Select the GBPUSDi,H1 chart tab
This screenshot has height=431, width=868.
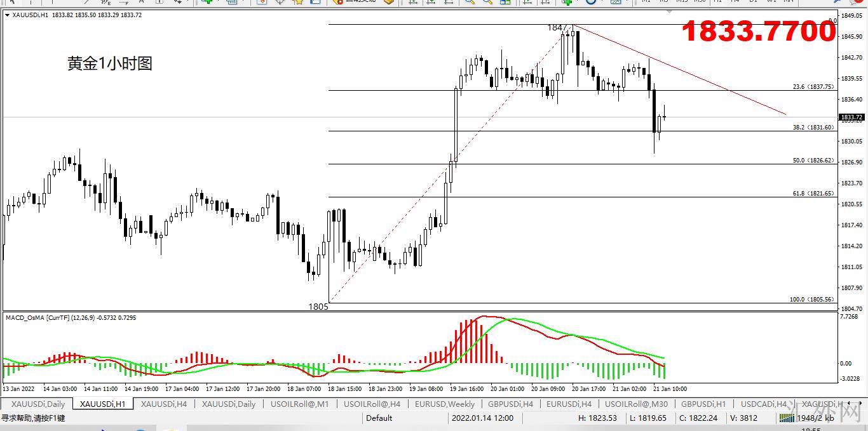pos(703,404)
